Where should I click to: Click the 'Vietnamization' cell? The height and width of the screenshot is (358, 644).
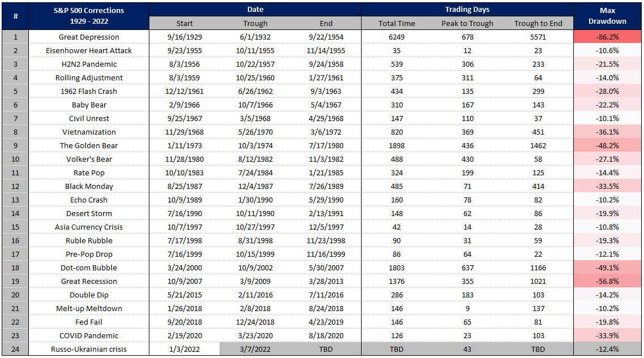[89, 132]
